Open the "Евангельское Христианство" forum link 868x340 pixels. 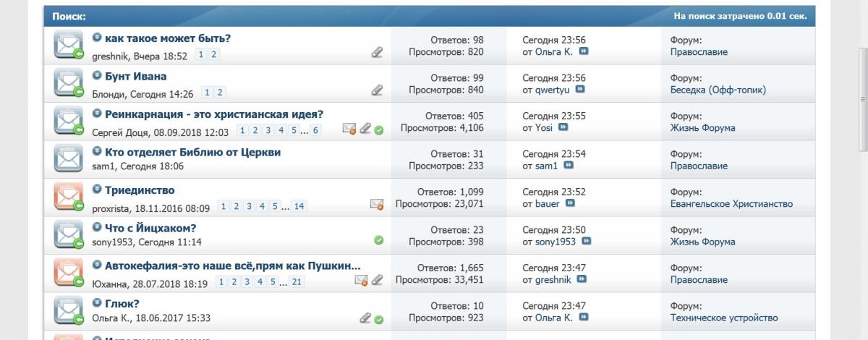(x=731, y=204)
